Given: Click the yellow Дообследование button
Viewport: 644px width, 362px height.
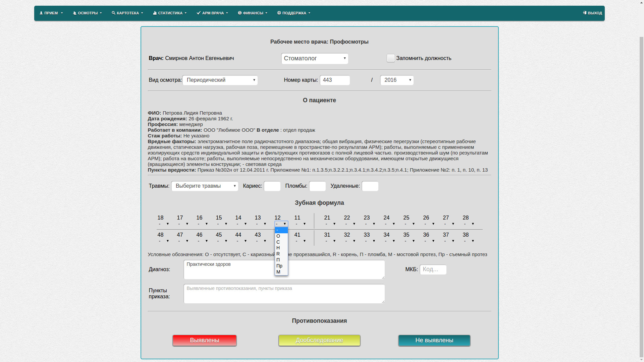Looking at the screenshot, I should (x=319, y=341).
